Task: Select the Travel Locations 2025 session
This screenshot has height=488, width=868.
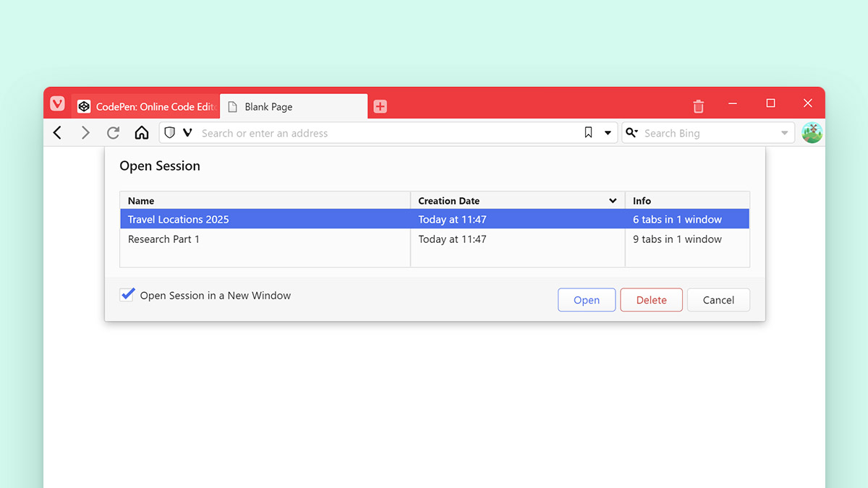Action: (435, 219)
